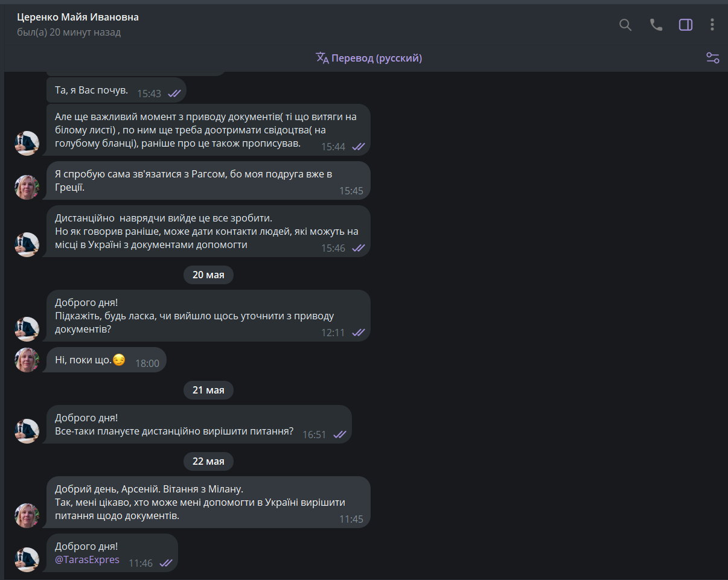The width and height of the screenshot is (728, 580).
Task: Click the last seen status text
Action: tap(69, 32)
